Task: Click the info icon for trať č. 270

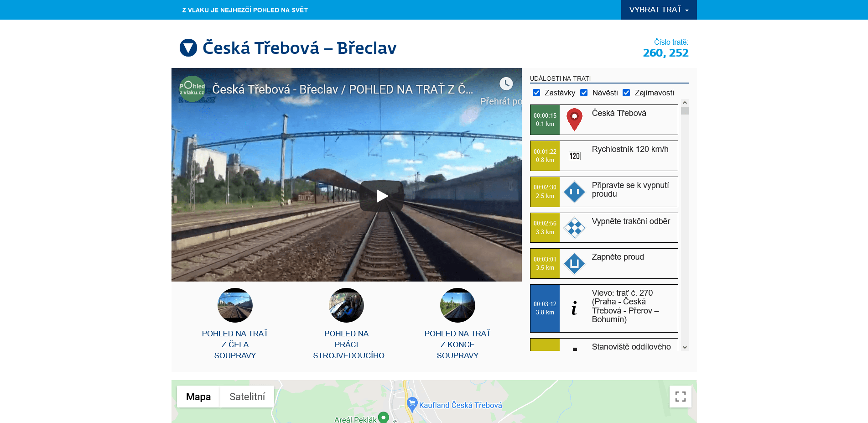Action: [574, 308]
